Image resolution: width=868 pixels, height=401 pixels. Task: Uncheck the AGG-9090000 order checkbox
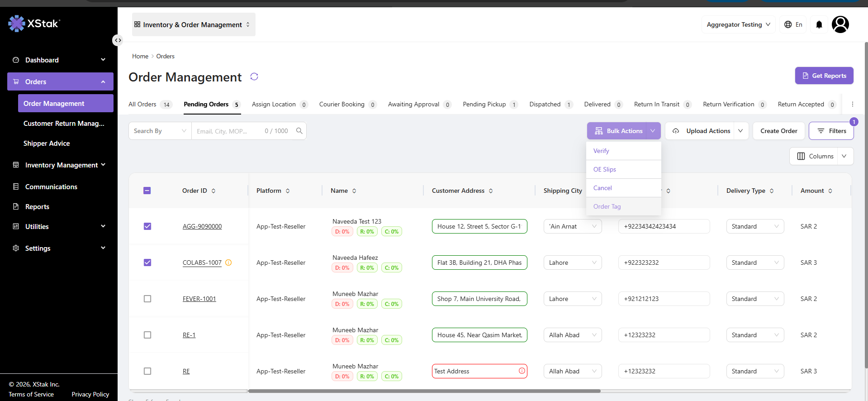click(147, 226)
